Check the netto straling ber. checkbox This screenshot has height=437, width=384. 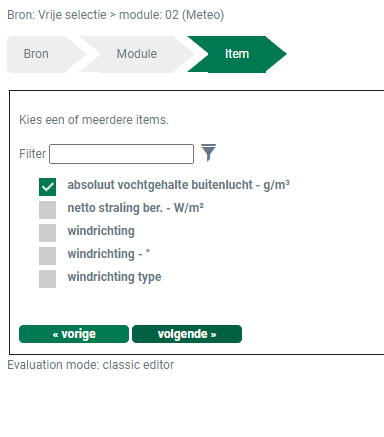[x=47, y=210]
